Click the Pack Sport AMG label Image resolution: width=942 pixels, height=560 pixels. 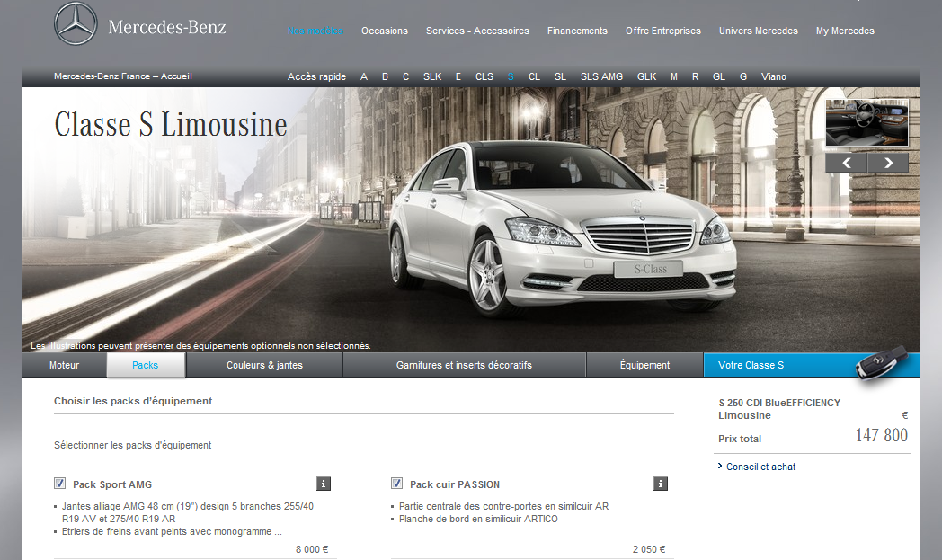112,484
